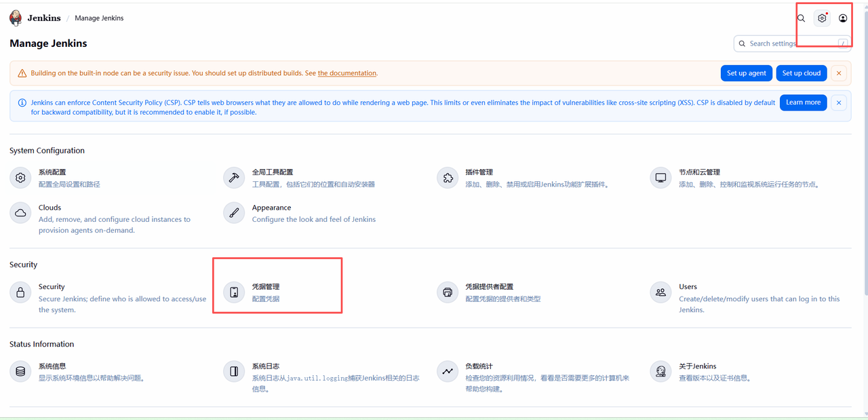The width and height of the screenshot is (868, 420).
Task: Click the Clouds cloud icon
Action: pos(20,213)
